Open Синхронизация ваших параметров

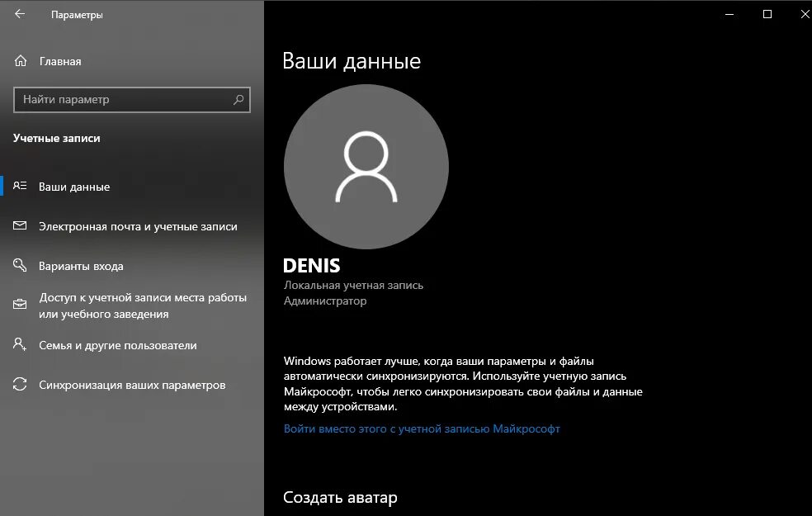click(x=132, y=385)
